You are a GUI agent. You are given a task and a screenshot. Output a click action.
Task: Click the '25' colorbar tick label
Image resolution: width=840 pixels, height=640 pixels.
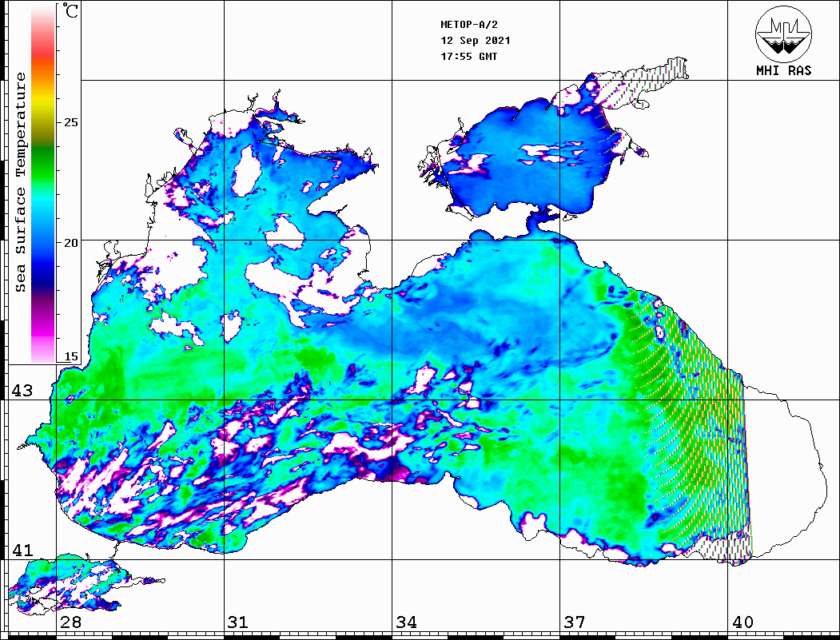pos(70,122)
